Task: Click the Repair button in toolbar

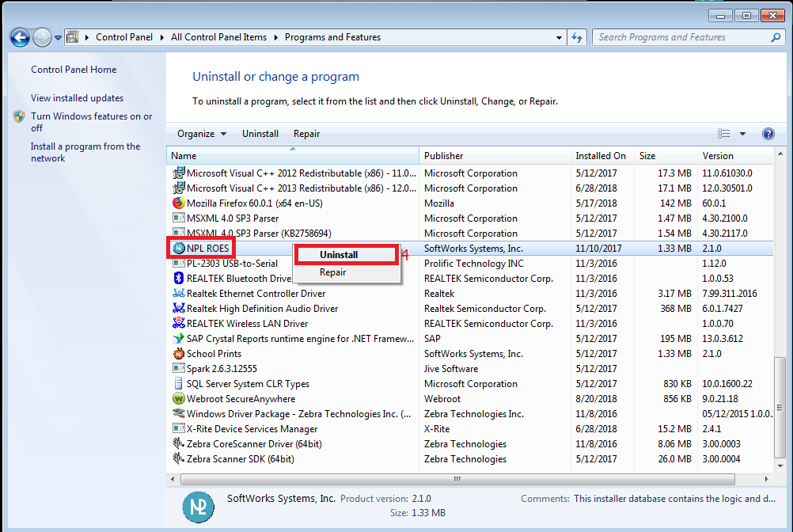Action: [306, 134]
